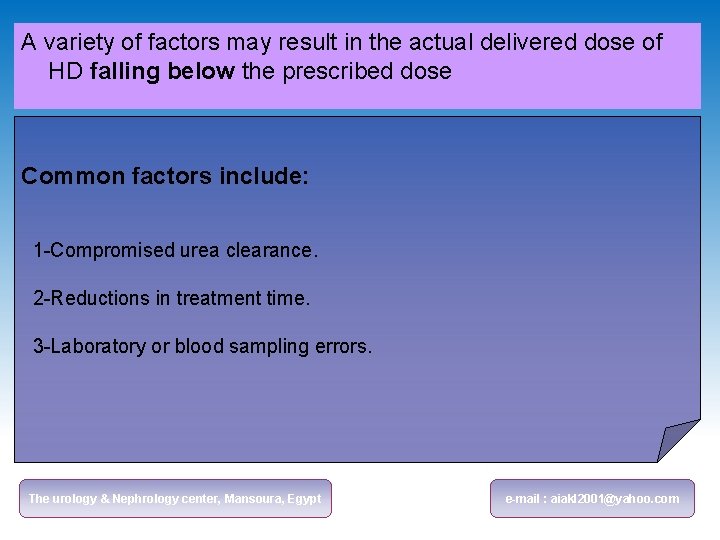Click '2-Reductions in treatment time' item

tap(172, 298)
